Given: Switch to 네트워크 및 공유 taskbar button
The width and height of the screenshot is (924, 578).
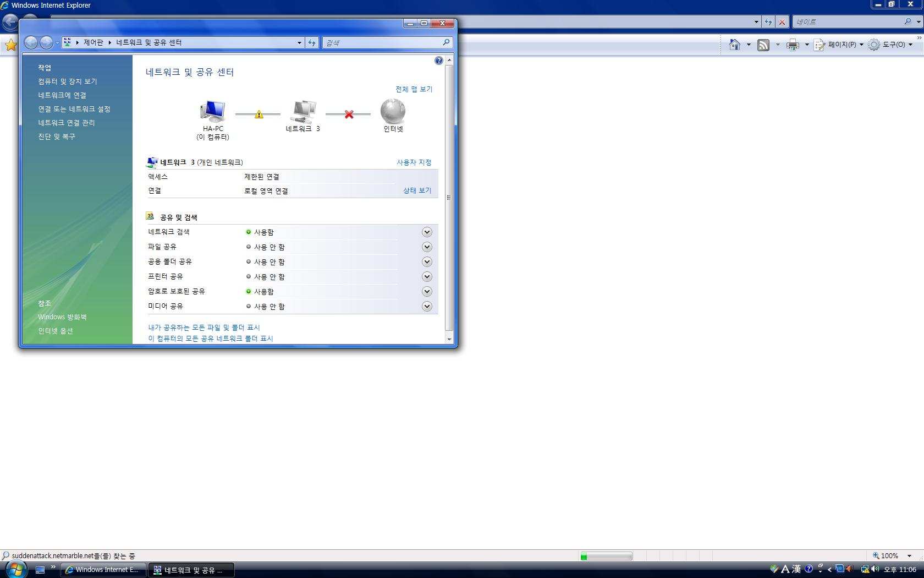Looking at the screenshot, I should pyautogui.click(x=191, y=570).
